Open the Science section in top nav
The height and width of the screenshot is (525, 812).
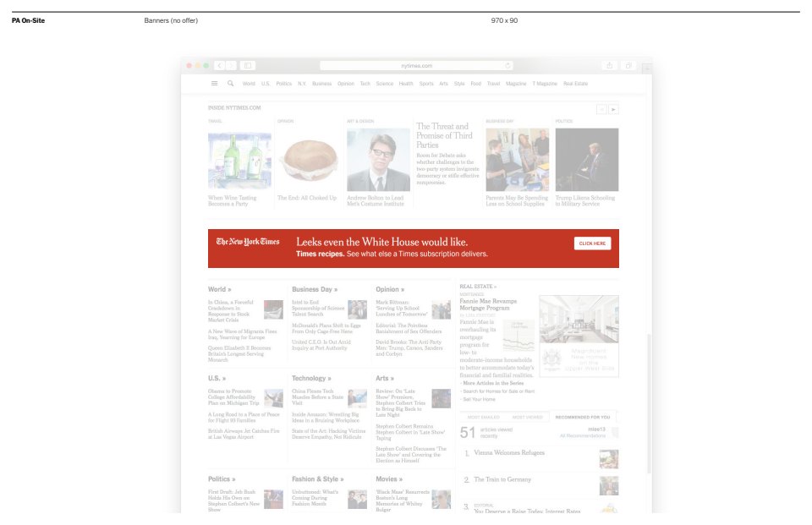pos(384,84)
